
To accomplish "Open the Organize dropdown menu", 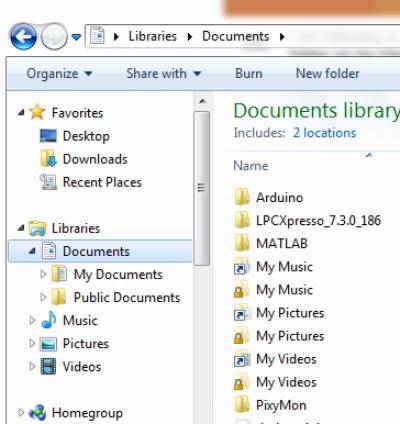I will [59, 73].
